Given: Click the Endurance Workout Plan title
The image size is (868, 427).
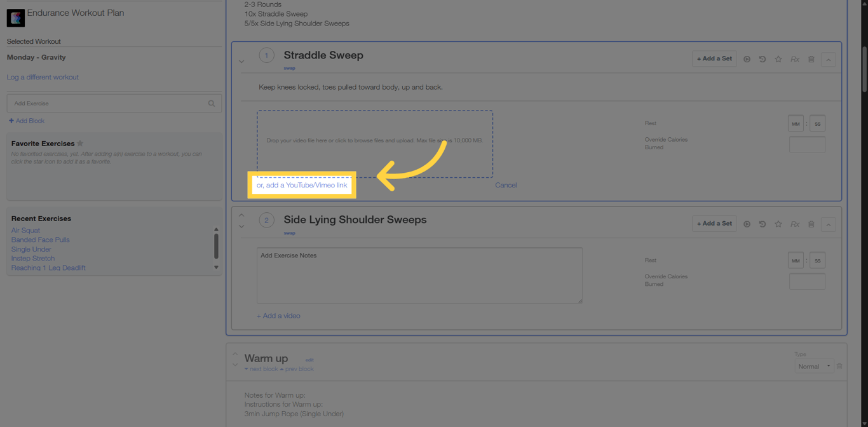Looking at the screenshot, I should coord(76,13).
